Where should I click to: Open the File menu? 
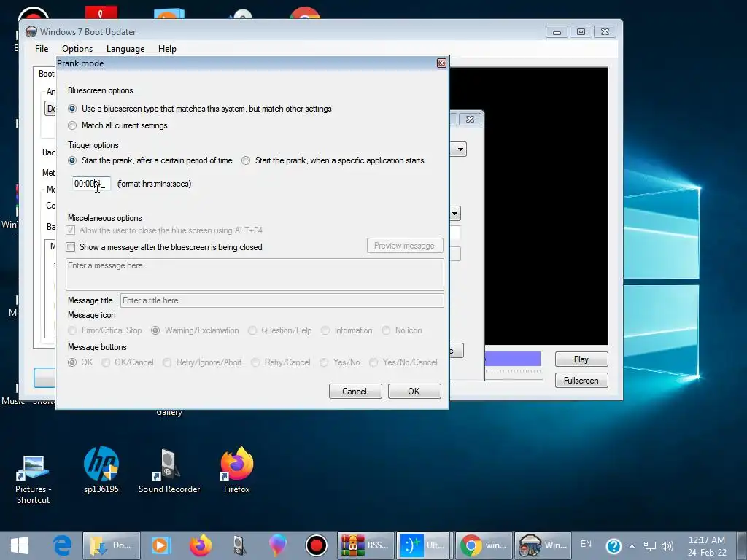tap(42, 49)
